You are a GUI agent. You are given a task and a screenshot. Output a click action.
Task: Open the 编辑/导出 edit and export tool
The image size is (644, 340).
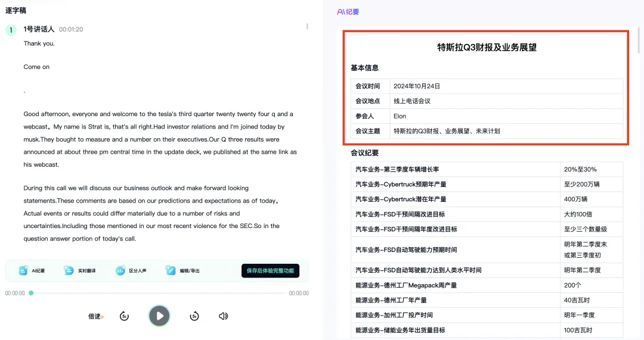click(183, 271)
